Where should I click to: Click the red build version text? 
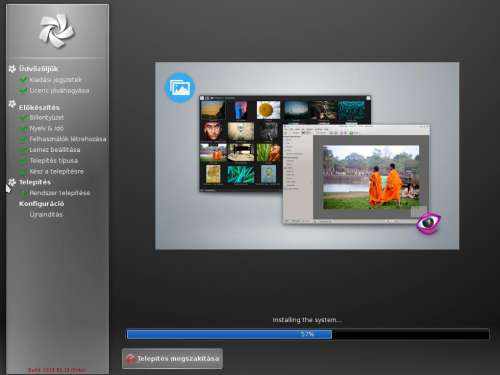pos(57,370)
